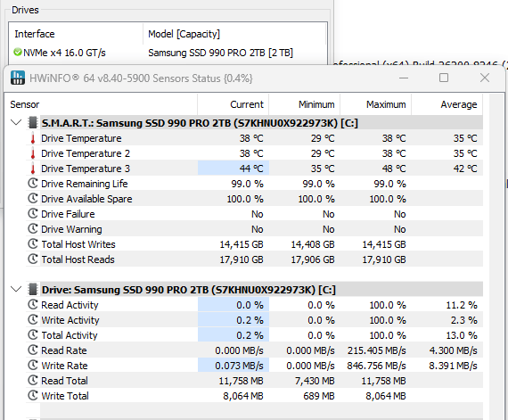
Task: Click the Maximum column header
Action: 375,104
